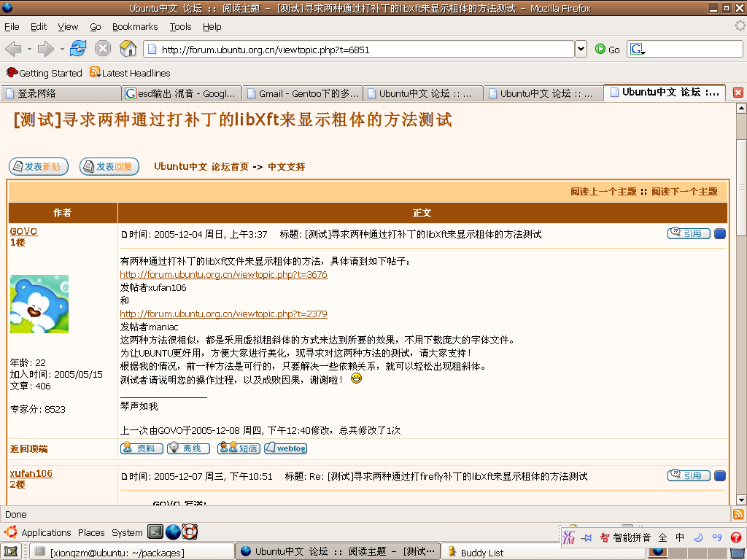The height and width of the screenshot is (560, 747).
Task: Close the current tab with red X
Action: 738,93
